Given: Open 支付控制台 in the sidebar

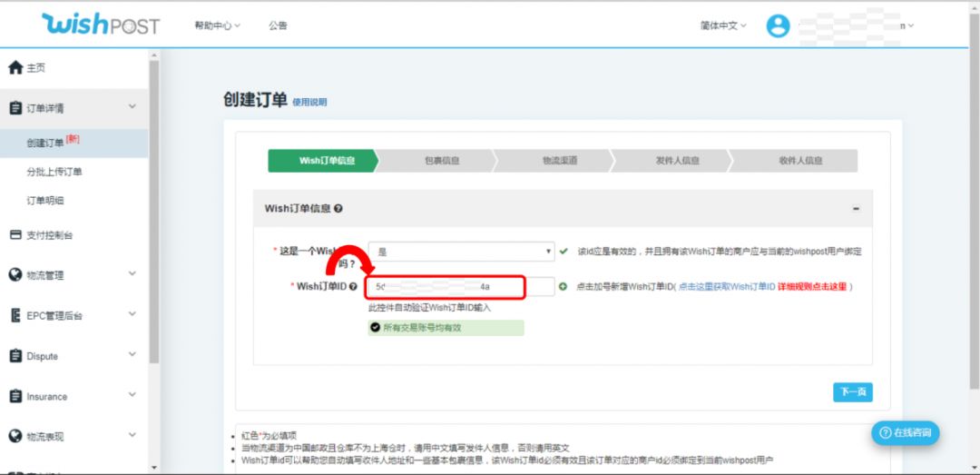Looking at the screenshot, I should click(x=49, y=236).
